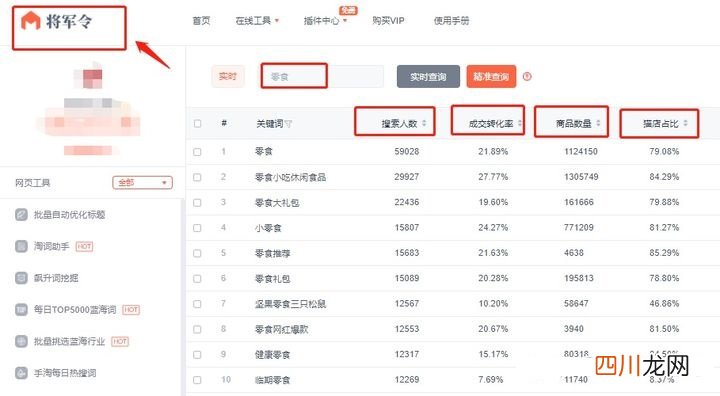Viewport: 720px width, 396px height.
Task: Click keyword 零食小吃休闲食品
Action: coord(290,177)
